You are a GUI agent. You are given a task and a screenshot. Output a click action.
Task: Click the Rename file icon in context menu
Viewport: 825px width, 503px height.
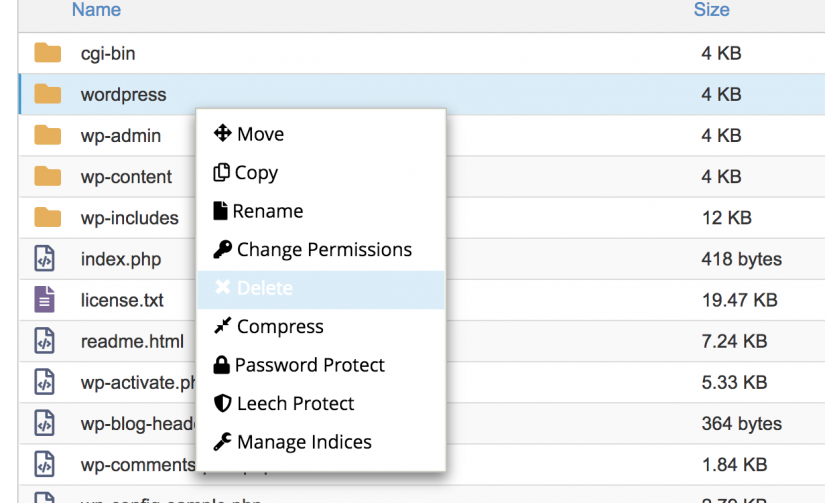(220, 210)
